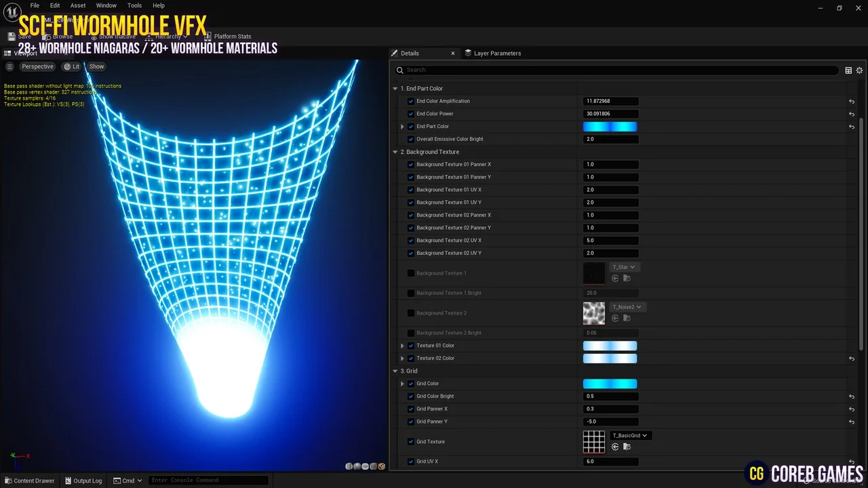Expand the End Part Color property
The image size is (868, 488).
(x=402, y=127)
